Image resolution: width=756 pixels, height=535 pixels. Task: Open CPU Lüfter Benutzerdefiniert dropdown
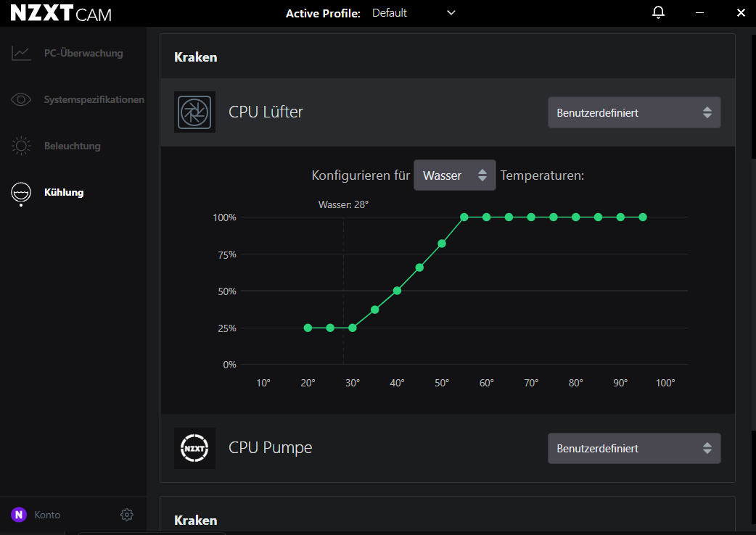[634, 112]
